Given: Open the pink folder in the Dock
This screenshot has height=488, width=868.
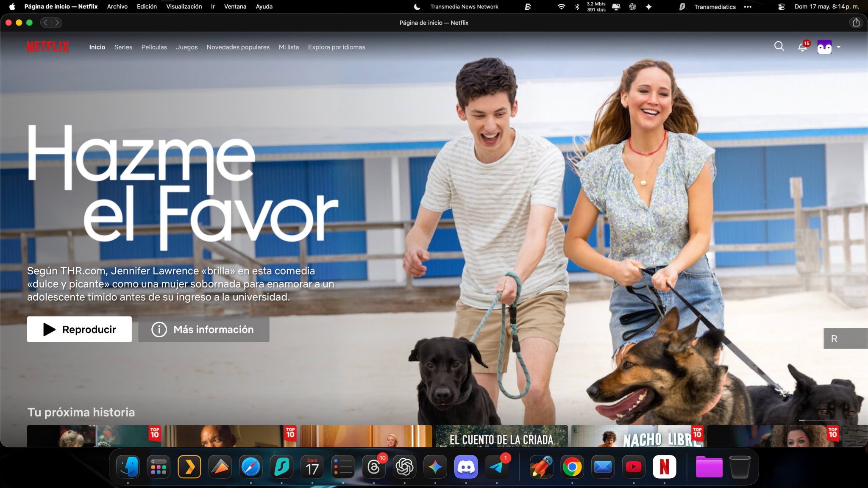Looking at the screenshot, I should [x=709, y=467].
